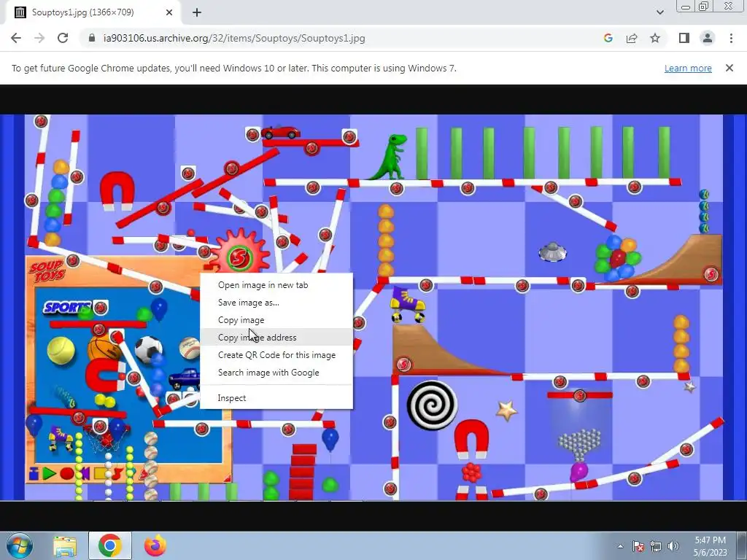Show hidden system tray icons
The width and height of the screenshot is (747, 560).
(x=620, y=546)
